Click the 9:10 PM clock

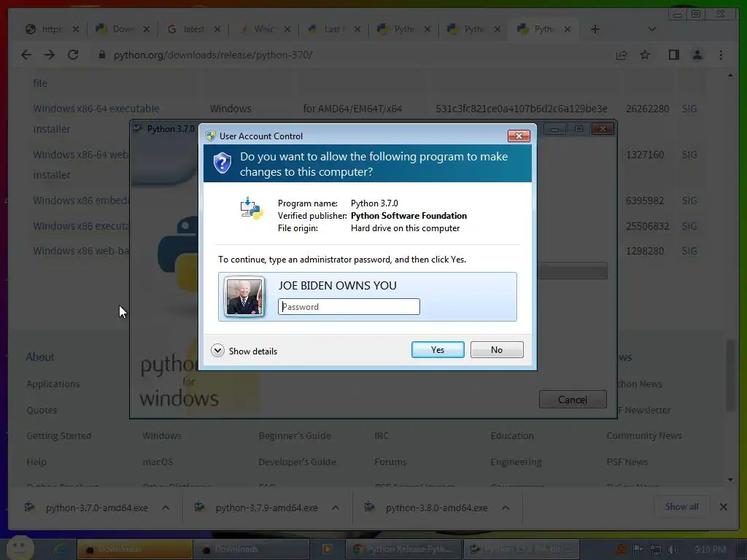point(710,550)
